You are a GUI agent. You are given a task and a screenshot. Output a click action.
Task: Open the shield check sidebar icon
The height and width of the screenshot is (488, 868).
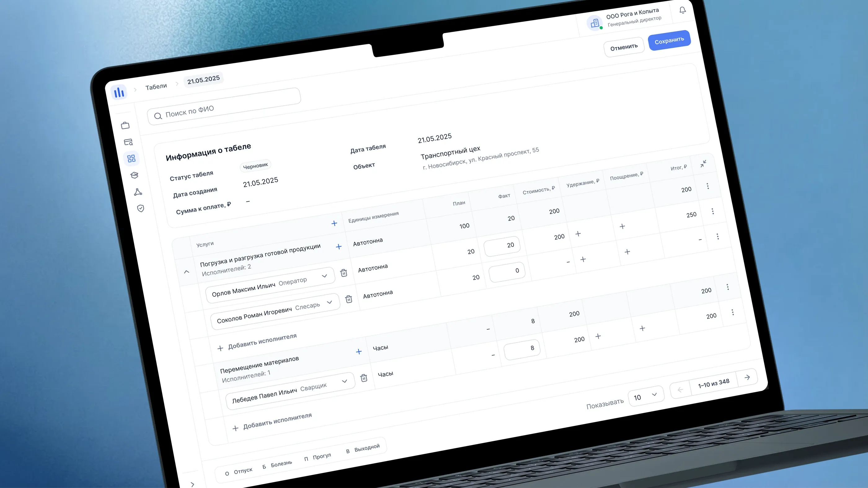point(141,209)
